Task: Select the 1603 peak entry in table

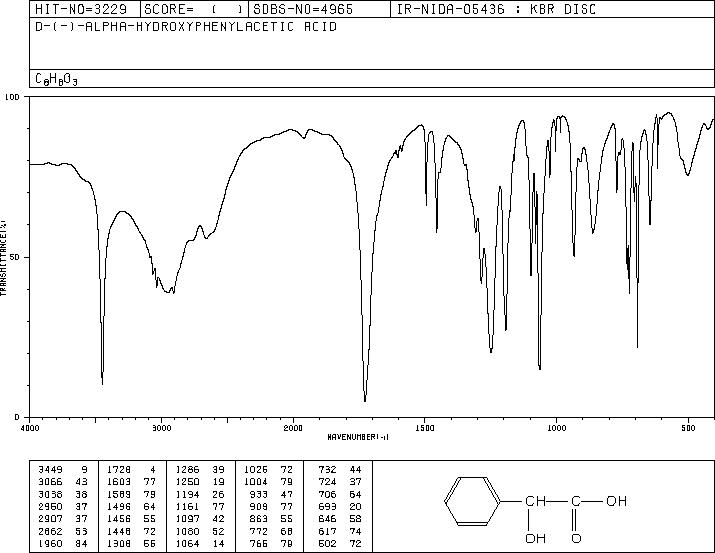Action: pyautogui.click(x=132, y=482)
